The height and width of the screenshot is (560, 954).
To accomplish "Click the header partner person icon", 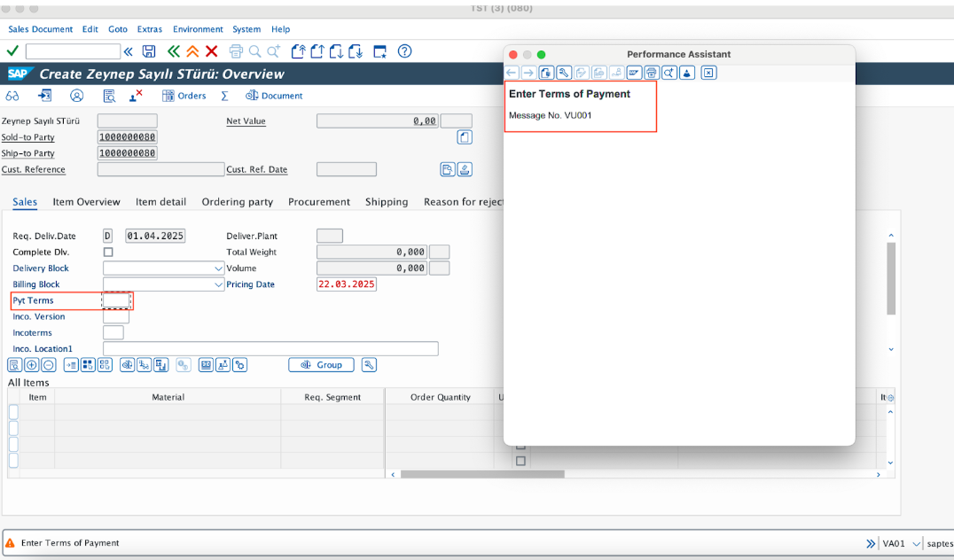I will tap(76, 96).
